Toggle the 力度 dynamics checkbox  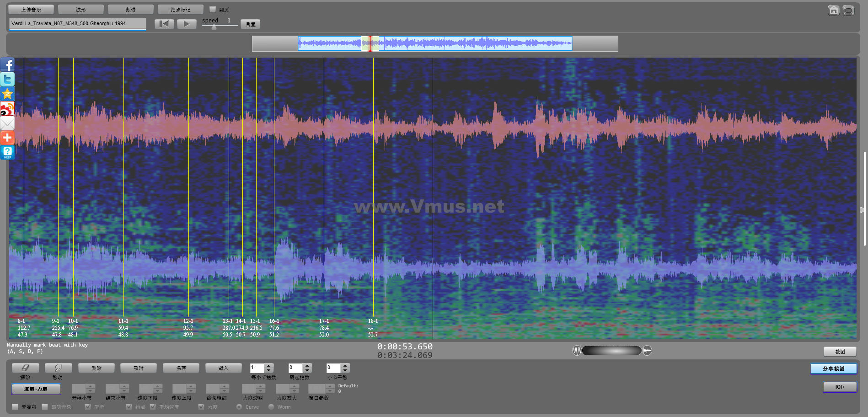tap(201, 406)
